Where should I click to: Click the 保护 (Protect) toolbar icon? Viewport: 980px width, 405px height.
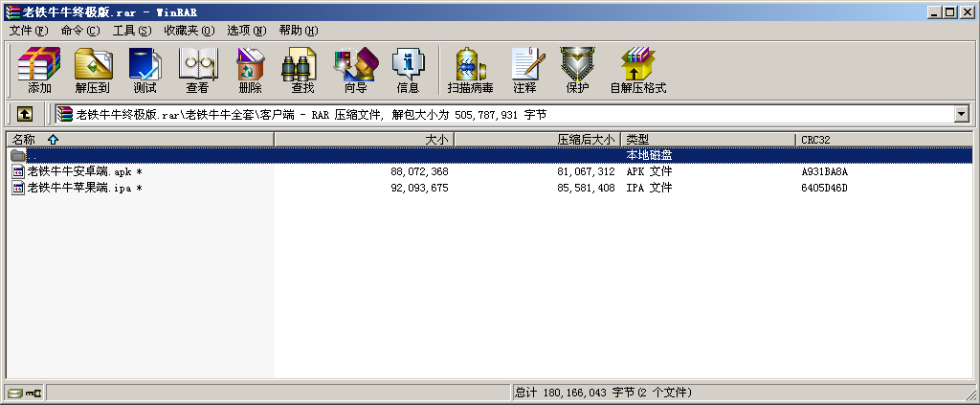point(577,71)
